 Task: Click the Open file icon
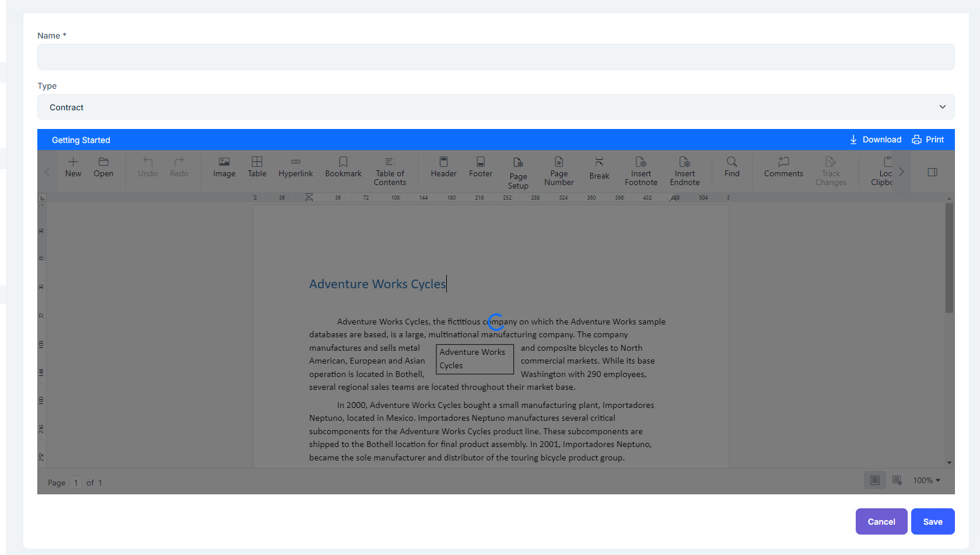click(x=103, y=167)
